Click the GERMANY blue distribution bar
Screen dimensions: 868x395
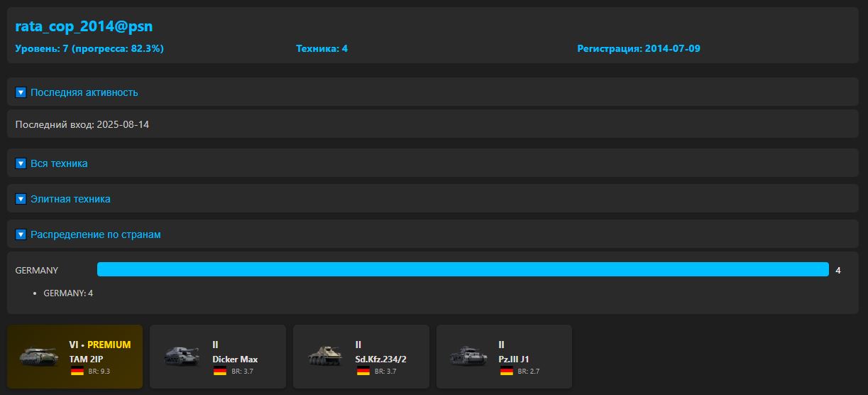click(x=463, y=270)
